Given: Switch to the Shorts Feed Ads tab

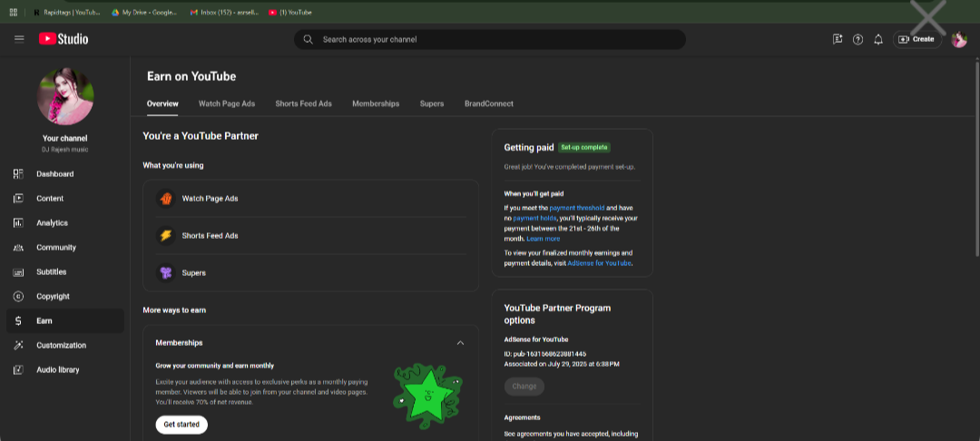Looking at the screenshot, I should click(x=303, y=103).
